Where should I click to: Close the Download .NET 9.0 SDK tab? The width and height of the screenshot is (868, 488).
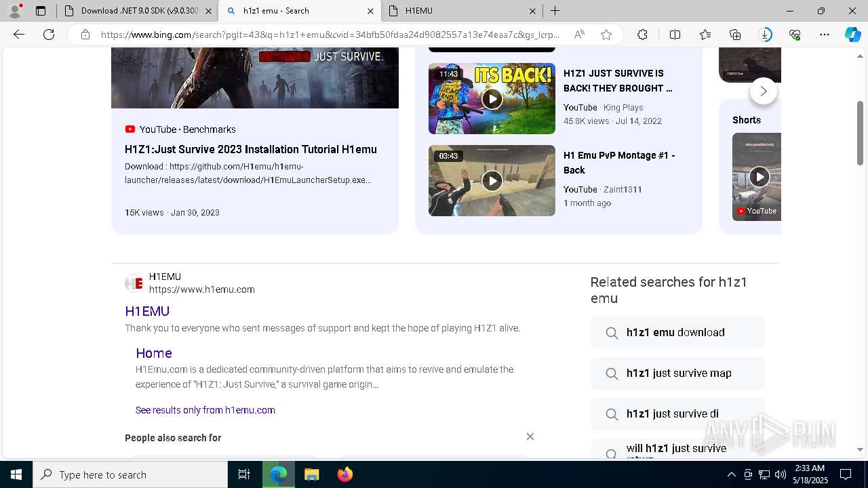208,11
